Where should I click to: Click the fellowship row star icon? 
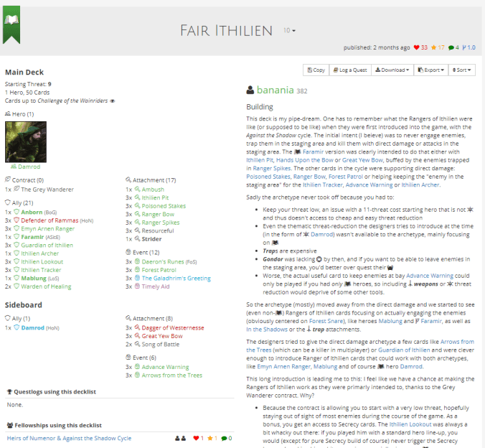210,438
